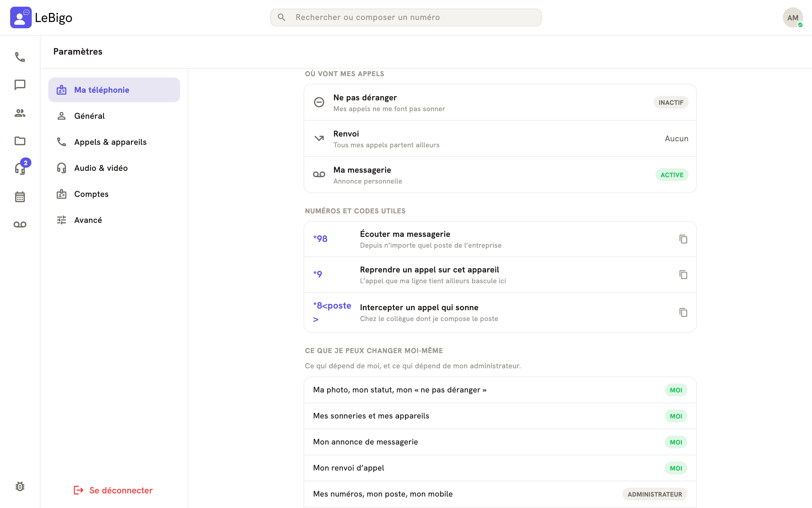Focus the Rechercher ou composer un numéro field
Viewport: 812px width, 508px height.
tap(406, 17)
